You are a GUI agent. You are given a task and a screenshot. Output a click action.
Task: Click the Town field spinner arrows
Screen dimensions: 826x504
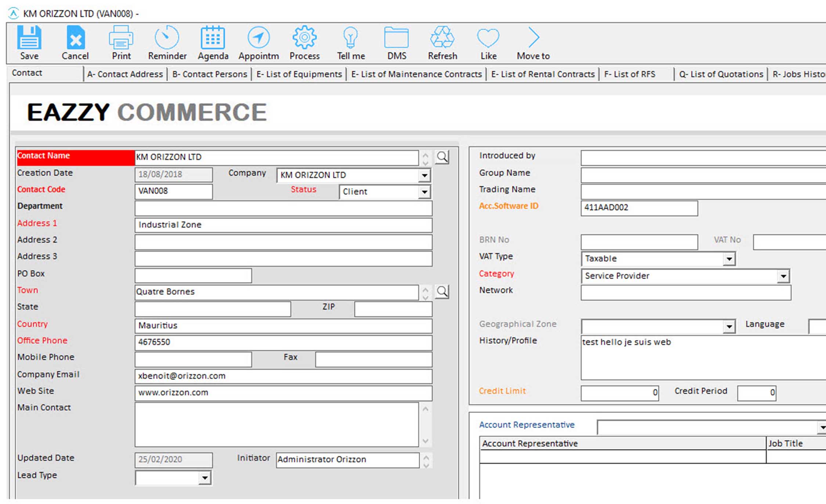pos(425,293)
